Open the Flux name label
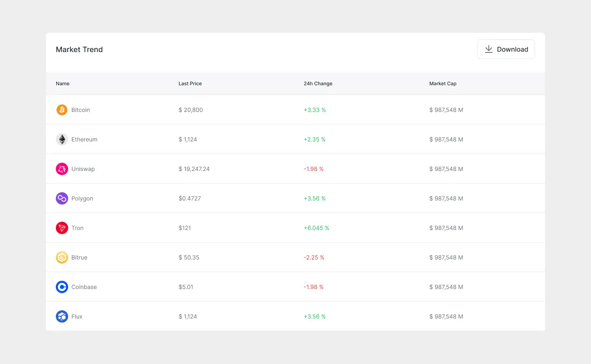Screen dimensions: 591x364 click(77, 316)
